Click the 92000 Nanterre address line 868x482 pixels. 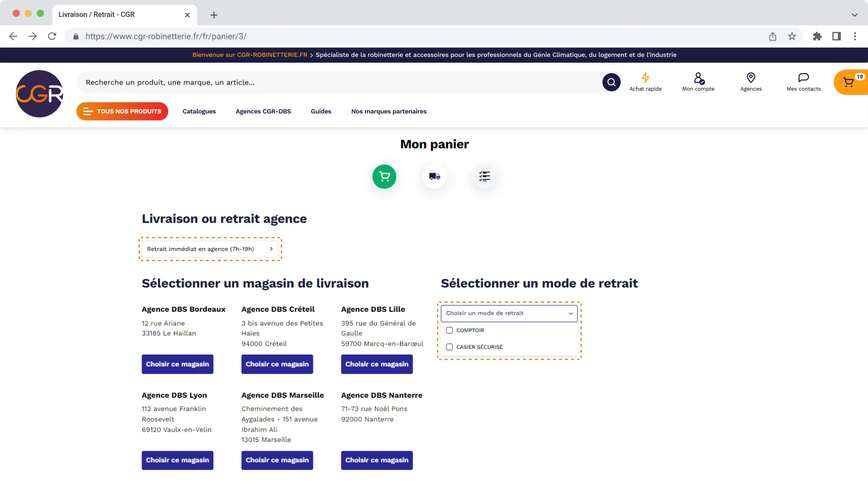[367, 419]
